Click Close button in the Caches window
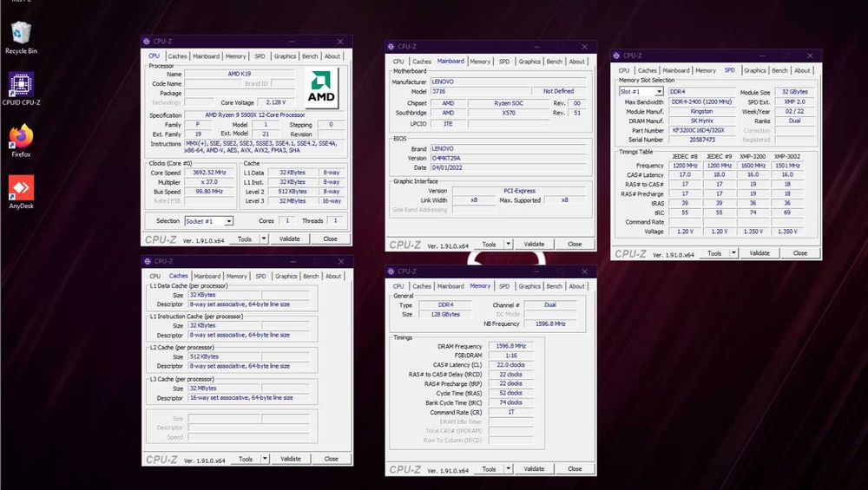The width and height of the screenshot is (868, 490). click(332, 459)
